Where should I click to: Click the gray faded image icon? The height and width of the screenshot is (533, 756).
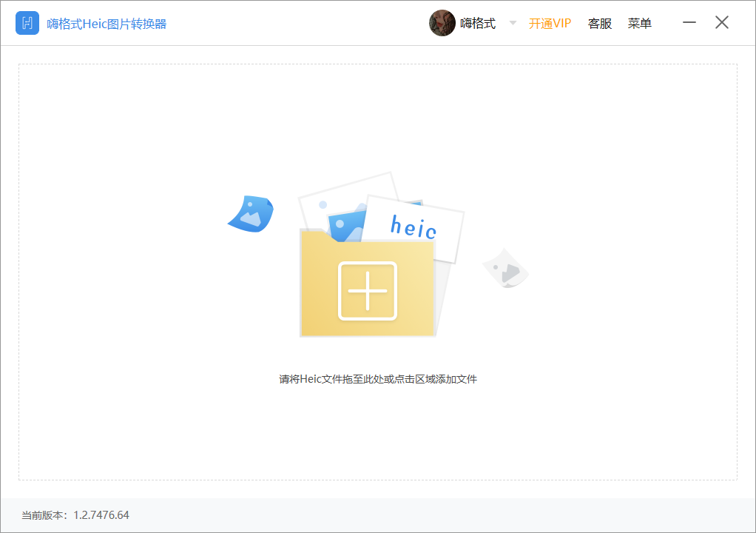[505, 268]
